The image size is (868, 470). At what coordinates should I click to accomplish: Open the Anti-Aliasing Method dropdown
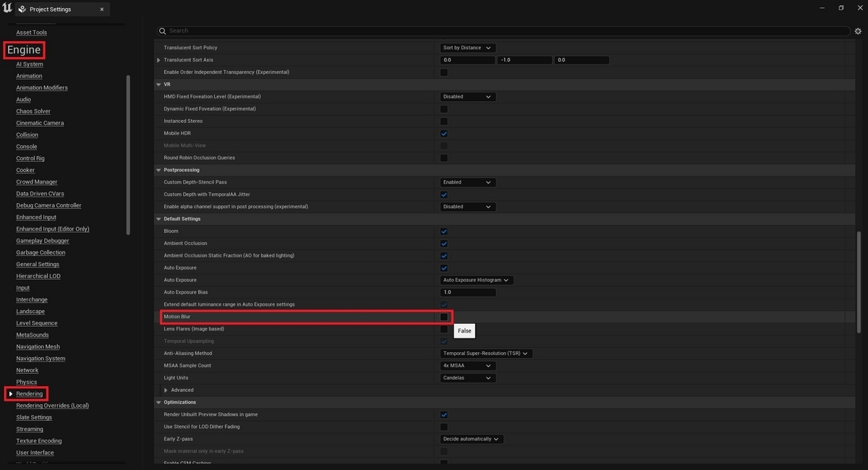coord(486,353)
